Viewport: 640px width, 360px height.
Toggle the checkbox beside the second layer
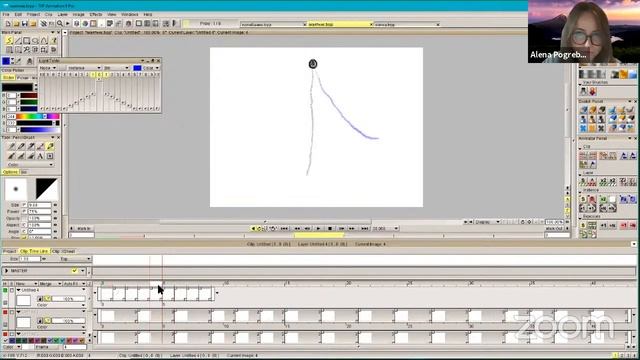click(12, 312)
